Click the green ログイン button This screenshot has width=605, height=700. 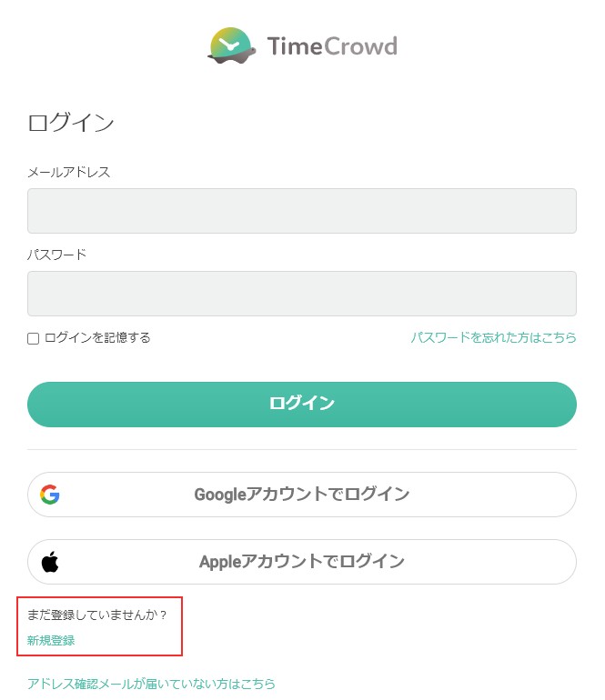coord(302,405)
